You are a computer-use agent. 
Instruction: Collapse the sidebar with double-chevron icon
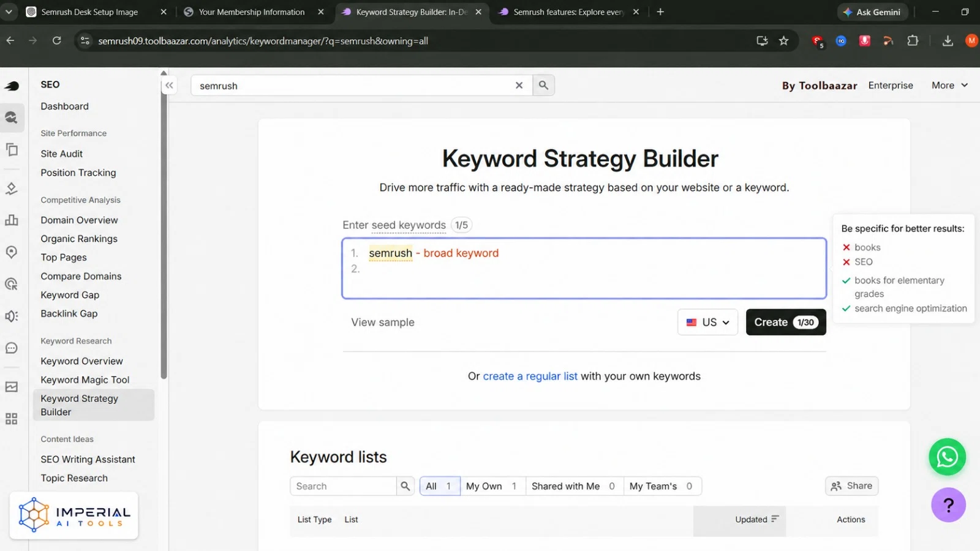(x=169, y=86)
